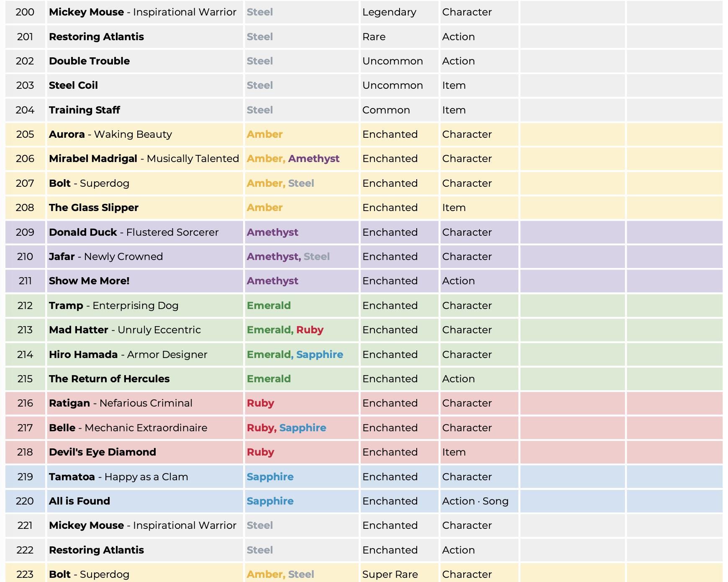The width and height of the screenshot is (728, 582).
Task: Click 'Action' type in Return of Hercules row
Action: pyautogui.click(x=459, y=379)
